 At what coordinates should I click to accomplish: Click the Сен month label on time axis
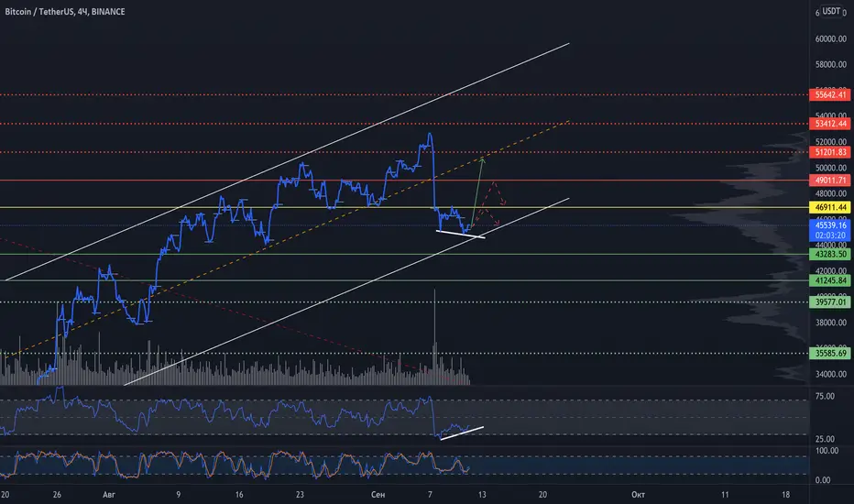(x=378, y=495)
